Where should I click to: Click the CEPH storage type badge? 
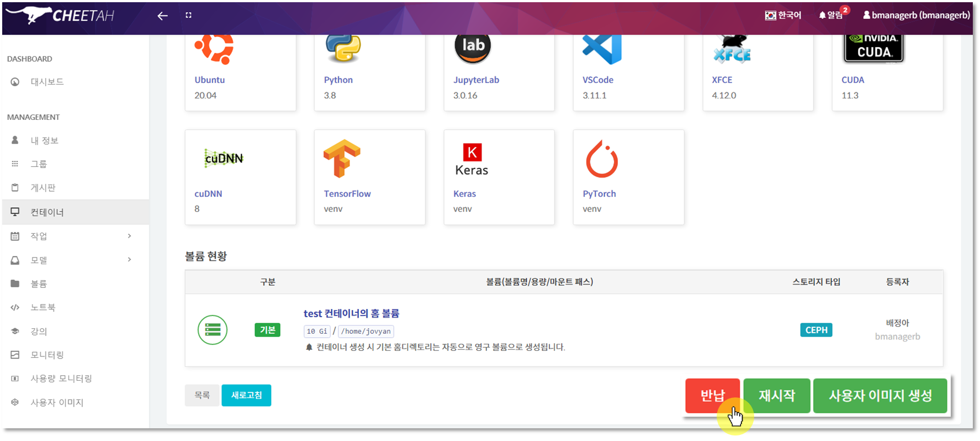point(816,330)
